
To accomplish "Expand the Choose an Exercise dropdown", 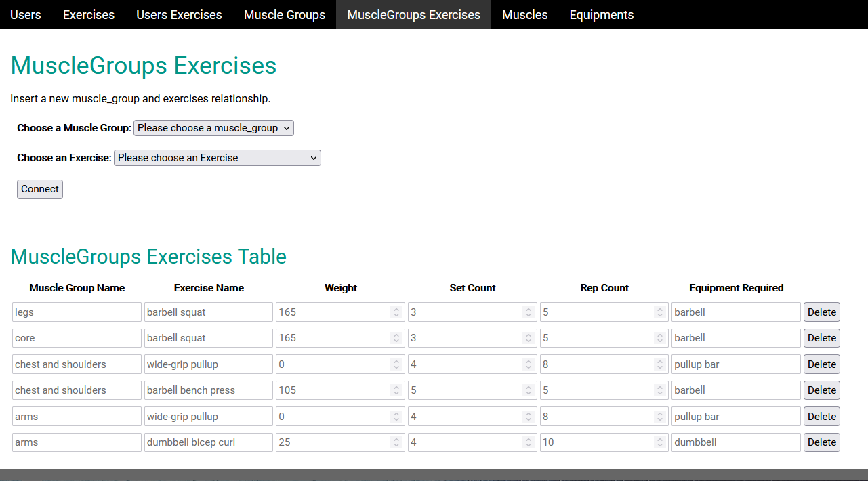I will (218, 158).
